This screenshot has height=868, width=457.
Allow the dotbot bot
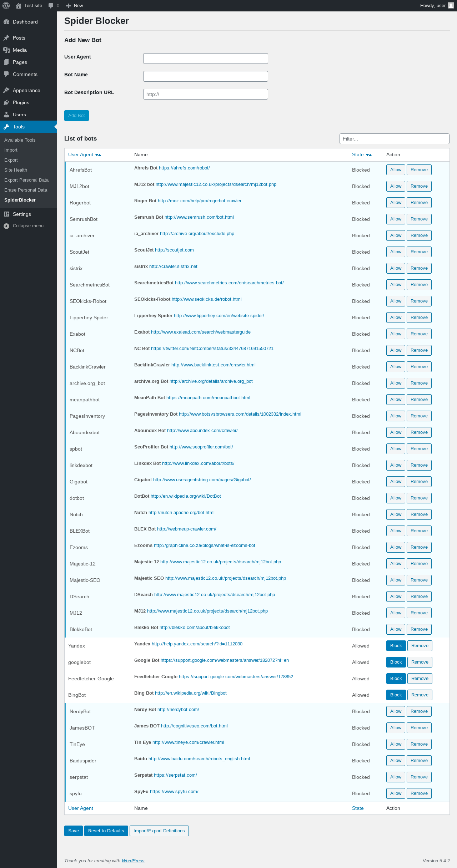pos(396,498)
